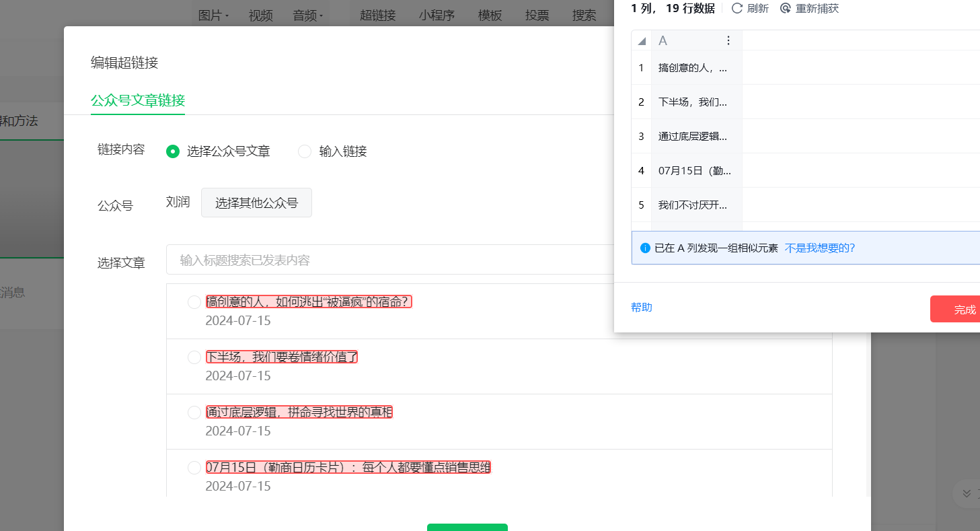The height and width of the screenshot is (531, 980).
Task: Click the 超链接 toolbar item
Action: pyautogui.click(x=378, y=15)
